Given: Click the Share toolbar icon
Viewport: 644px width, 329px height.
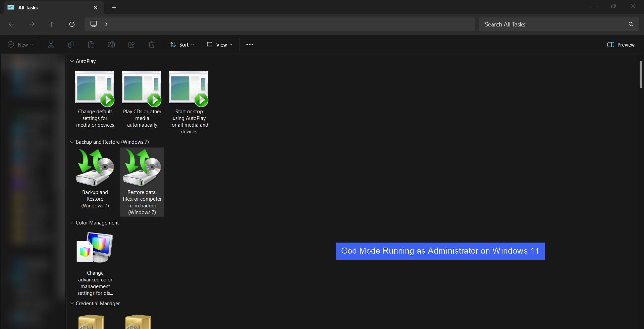Looking at the screenshot, I should click(x=131, y=45).
